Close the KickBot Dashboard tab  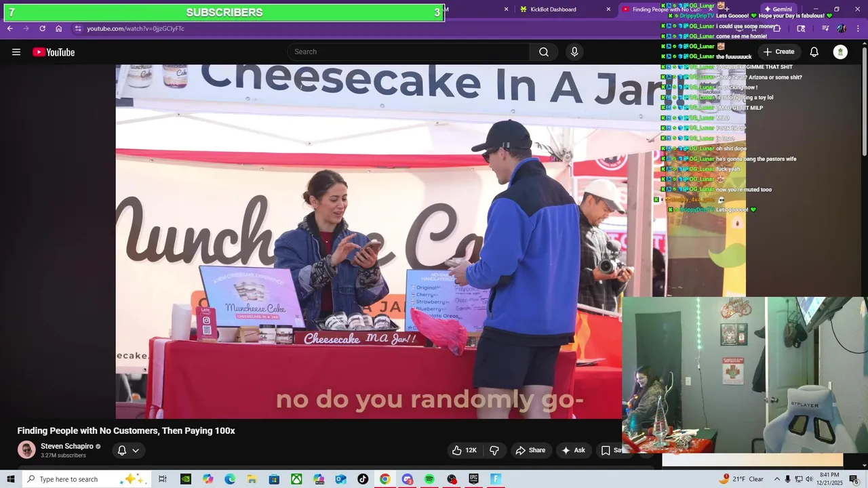608,9
